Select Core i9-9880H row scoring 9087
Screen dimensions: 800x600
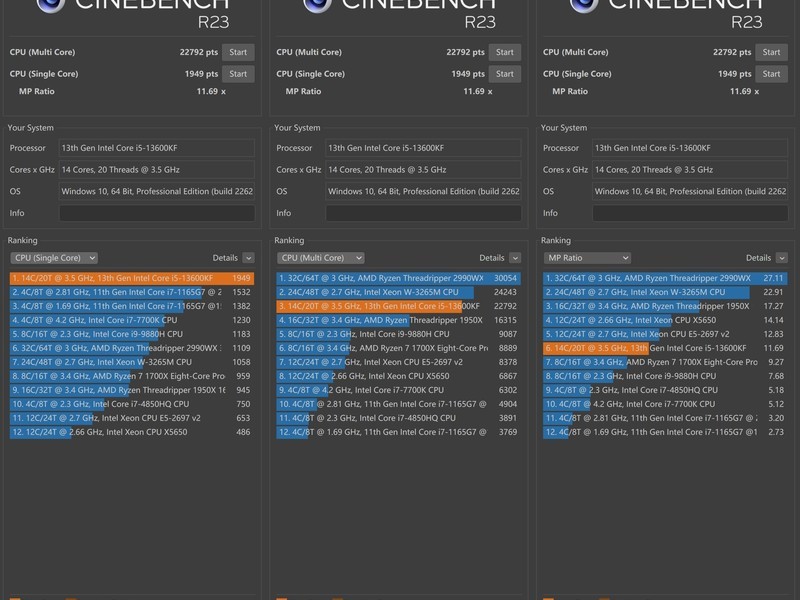[398, 334]
